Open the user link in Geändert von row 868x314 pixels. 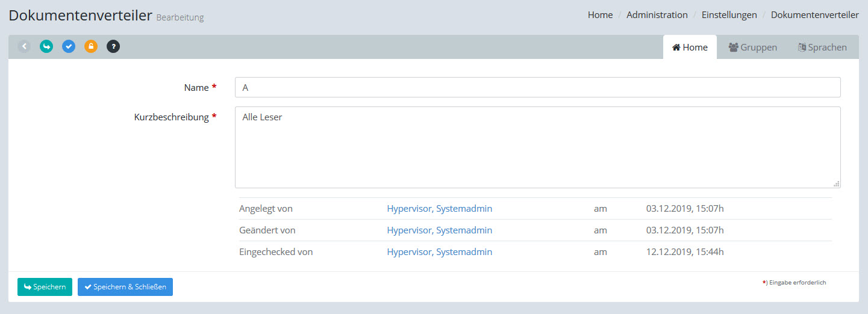point(439,230)
